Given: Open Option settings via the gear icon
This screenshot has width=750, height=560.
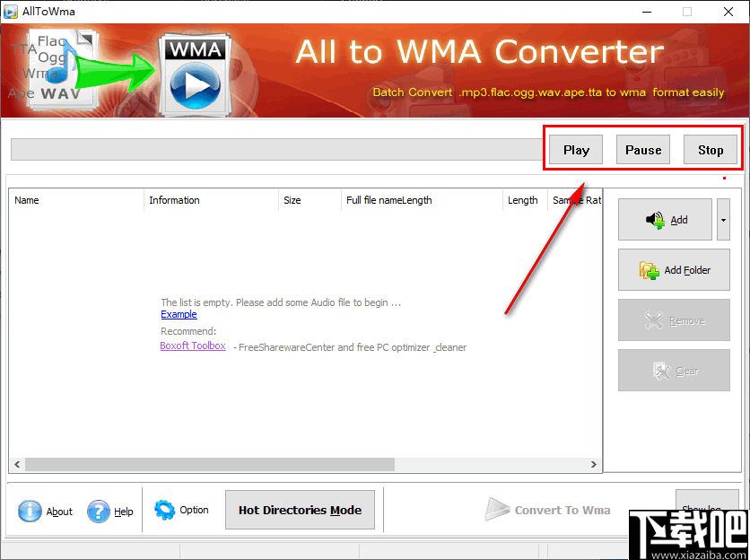Looking at the screenshot, I should 163,509.
